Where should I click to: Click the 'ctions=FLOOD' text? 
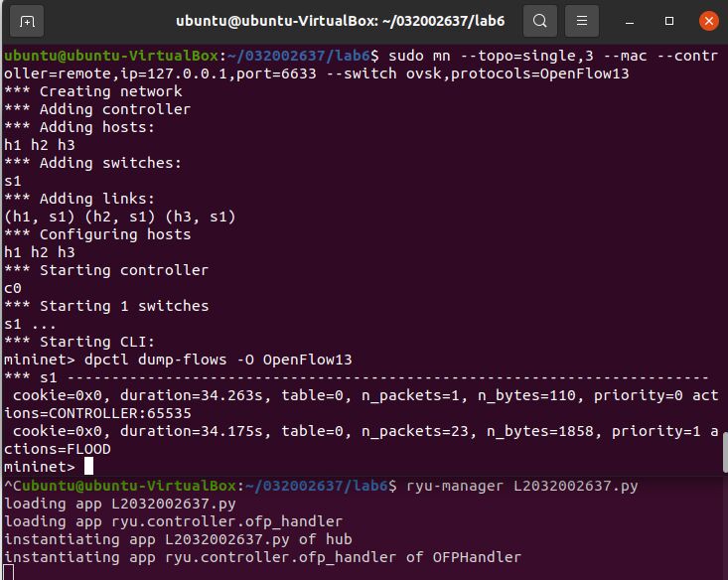tap(57, 449)
